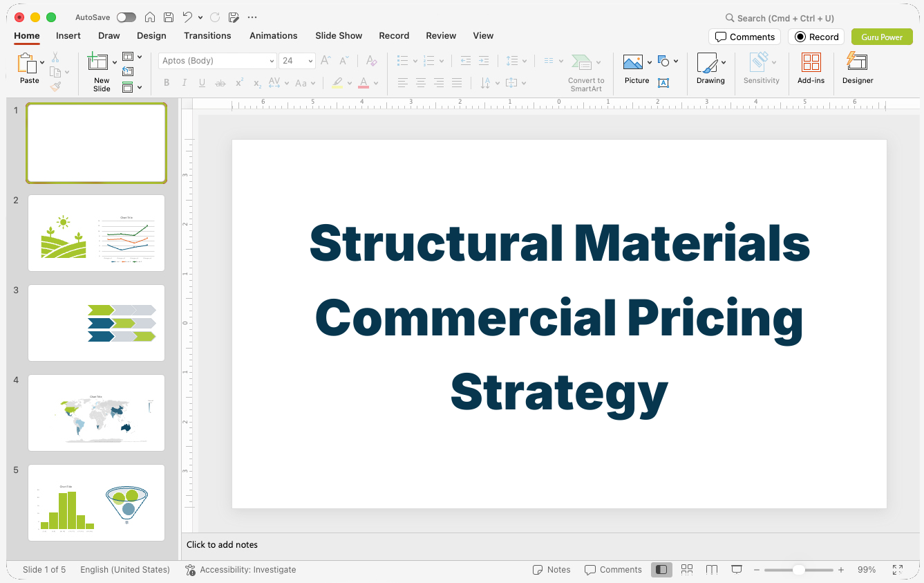Toggle Italic formatting
Image resolution: width=924 pixels, height=583 pixels.
pyautogui.click(x=185, y=83)
